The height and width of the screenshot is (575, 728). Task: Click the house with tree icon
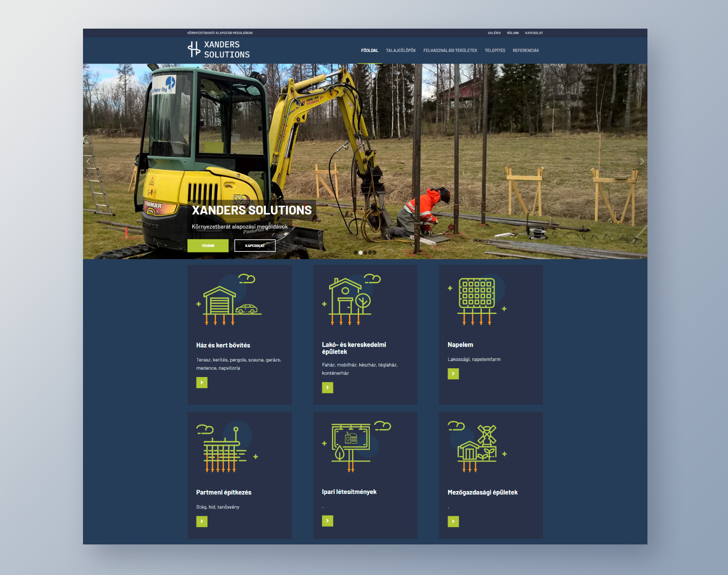[x=351, y=299]
